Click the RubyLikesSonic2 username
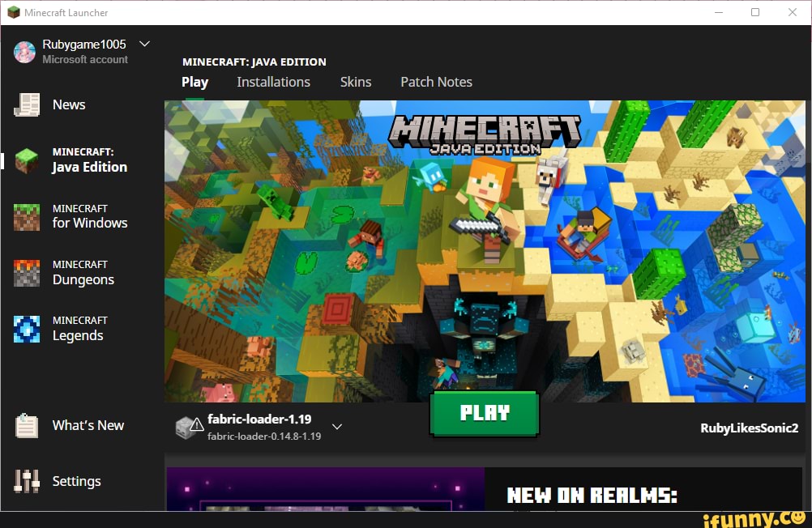 pos(750,428)
